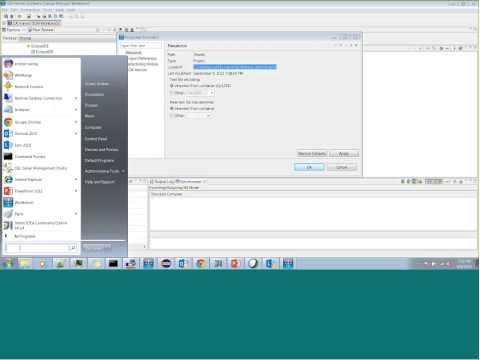This screenshot has width=480, height=360.
Task: Launch IntelliJ IDEA Community Edition from Start menu
Action: click(41, 225)
